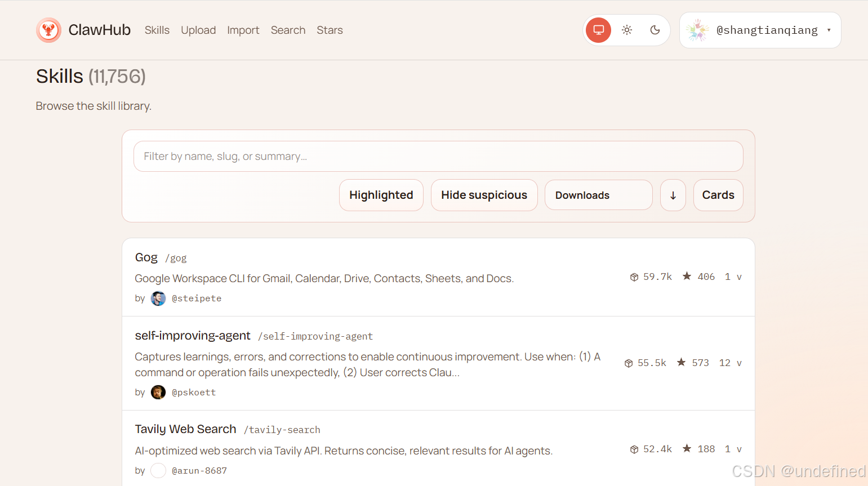The width and height of the screenshot is (868, 486).
Task: Click the Google Workspace CLI description text
Action: coord(324,278)
